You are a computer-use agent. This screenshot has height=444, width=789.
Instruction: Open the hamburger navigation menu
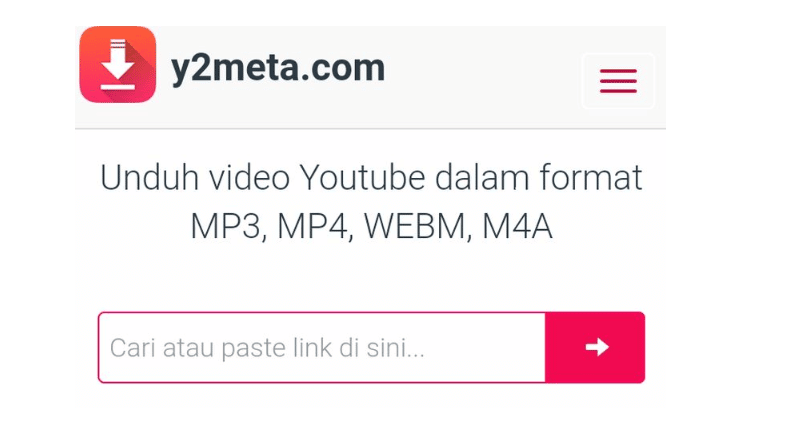[618, 81]
